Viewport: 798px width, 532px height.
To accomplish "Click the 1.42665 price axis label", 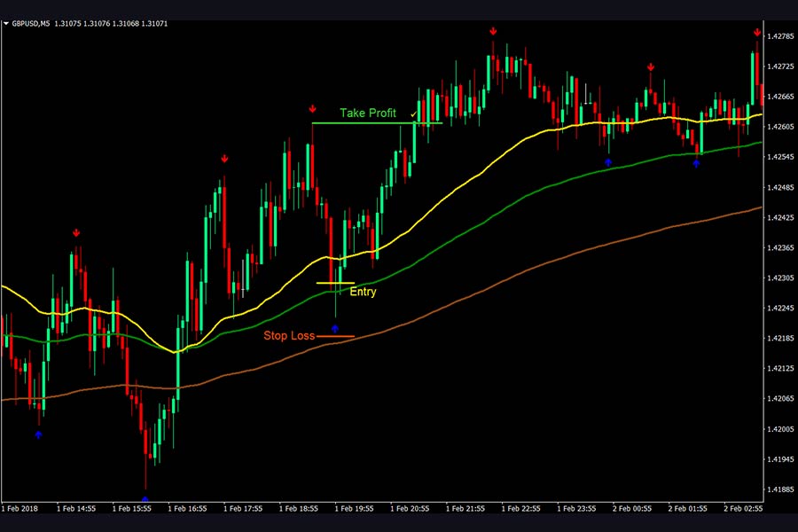I will coord(780,97).
